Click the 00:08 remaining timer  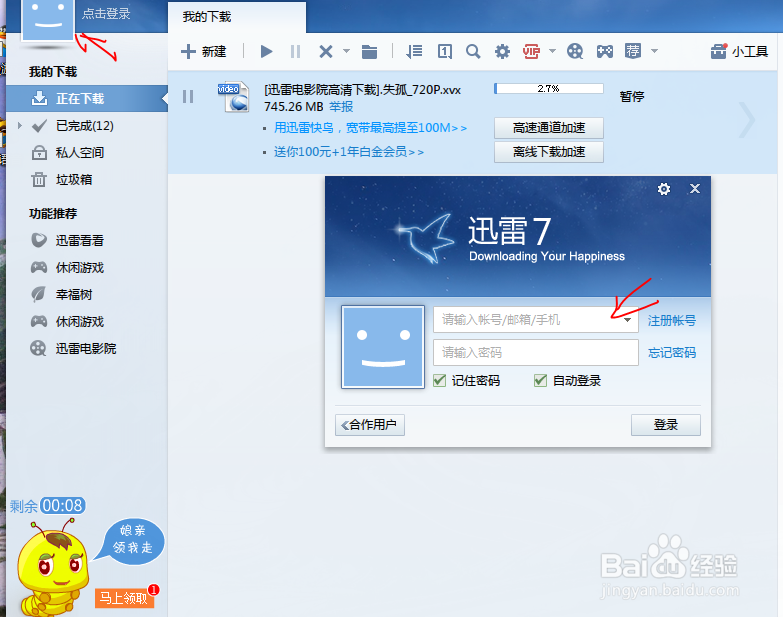(x=62, y=506)
